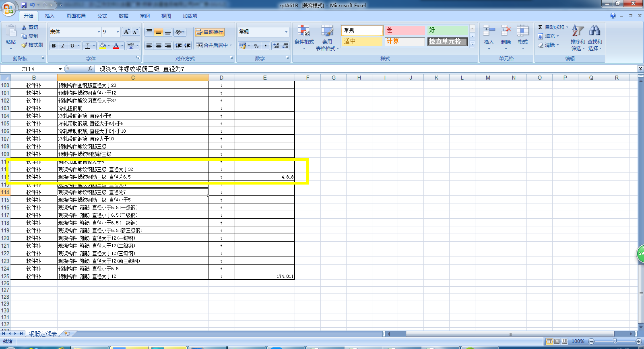Image resolution: width=644 pixels, height=349 pixels.
Task: Select the Format Painter brush
Action: coord(24,45)
